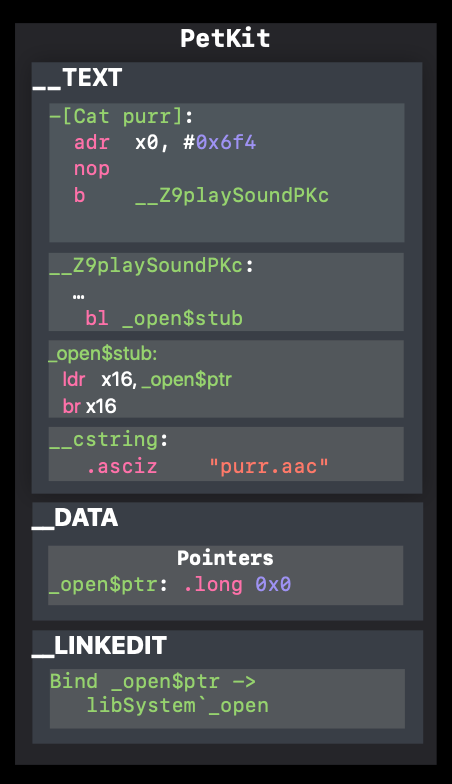Click the _open$ptr: .long 0x0 entry
452x784 pixels.
tap(170, 584)
